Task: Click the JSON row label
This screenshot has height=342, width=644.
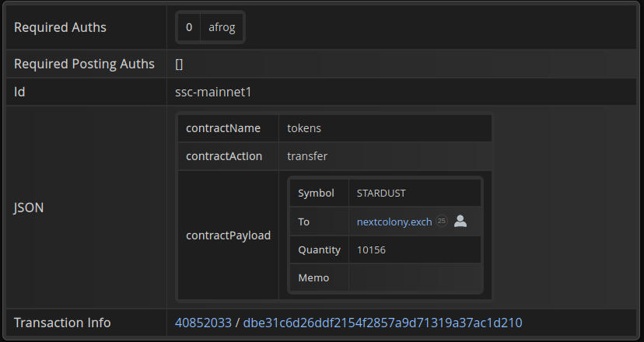Action: [29, 208]
